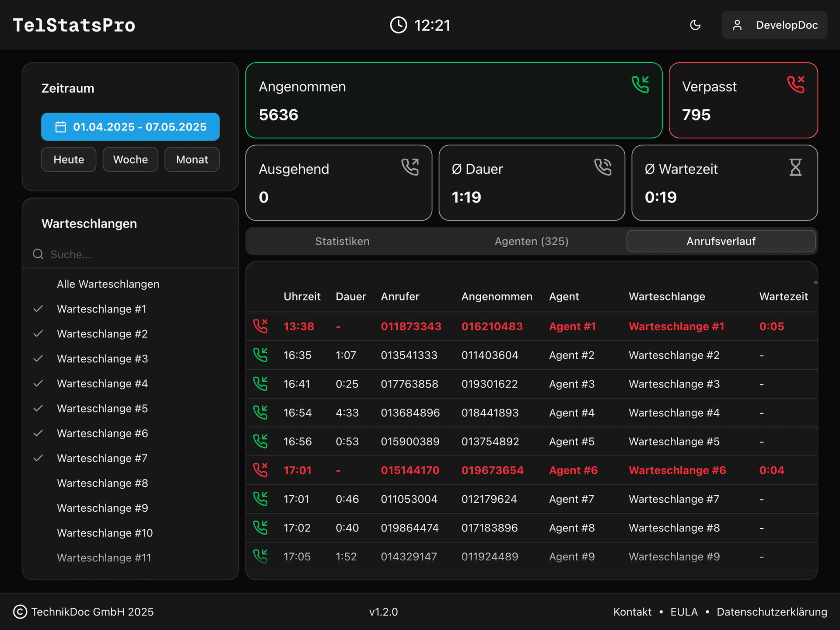Open the EULA footer link
This screenshot has height=630, width=840.
tap(684, 612)
